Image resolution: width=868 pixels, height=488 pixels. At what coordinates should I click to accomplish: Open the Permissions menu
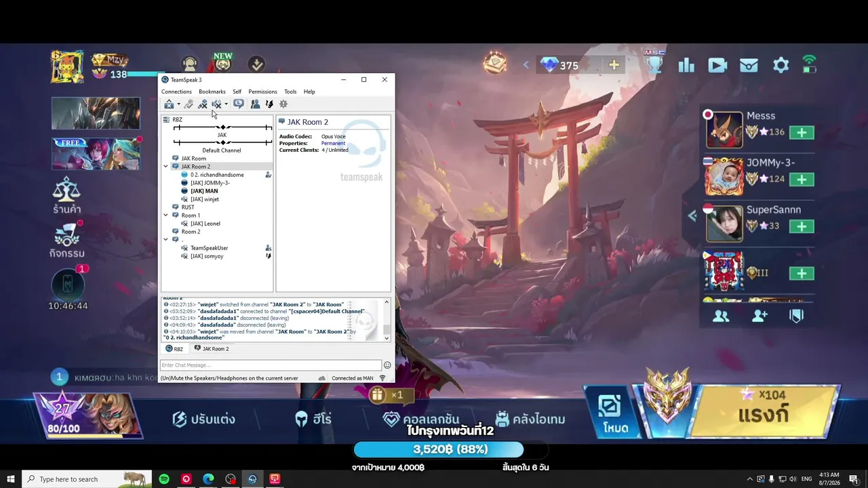(262, 91)
